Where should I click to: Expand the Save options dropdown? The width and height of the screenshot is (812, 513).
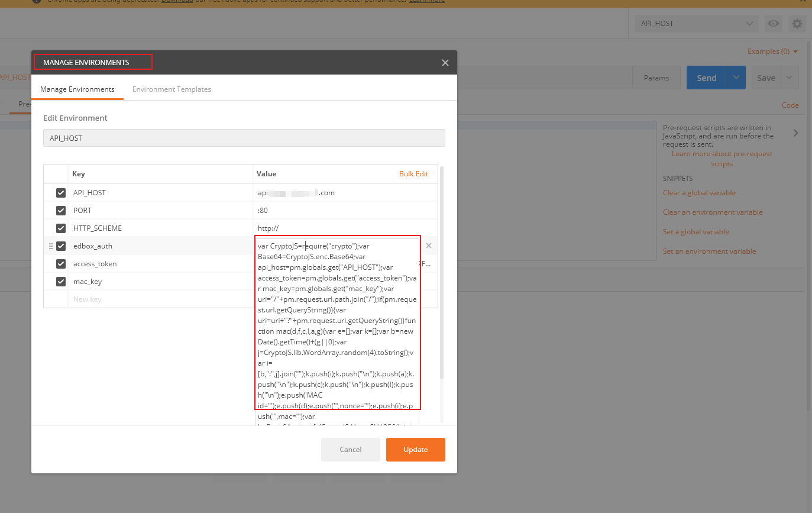click(789, 78)
